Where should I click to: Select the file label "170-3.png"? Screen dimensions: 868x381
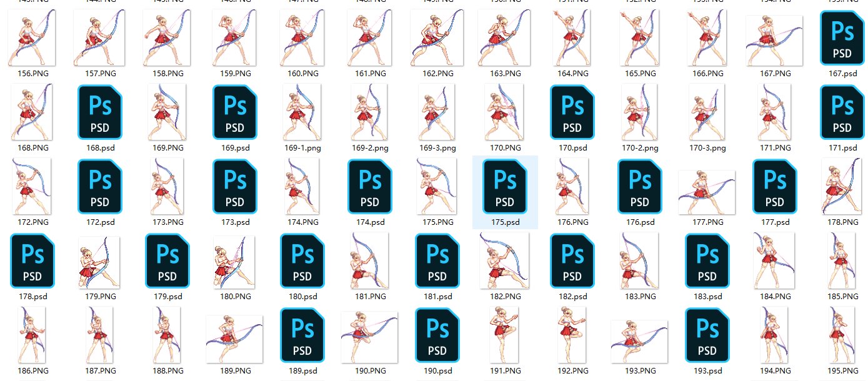(707, 148)
